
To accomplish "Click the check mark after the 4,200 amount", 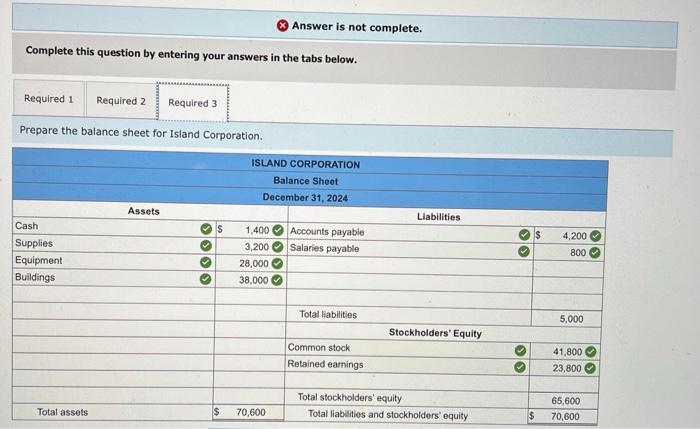I will pyautogui.click(x=595, y=236).
